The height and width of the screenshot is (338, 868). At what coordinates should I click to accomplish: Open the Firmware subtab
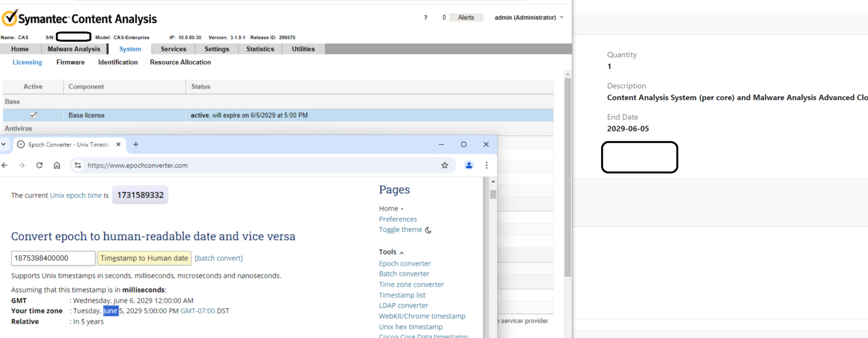[x=71, y=62]
